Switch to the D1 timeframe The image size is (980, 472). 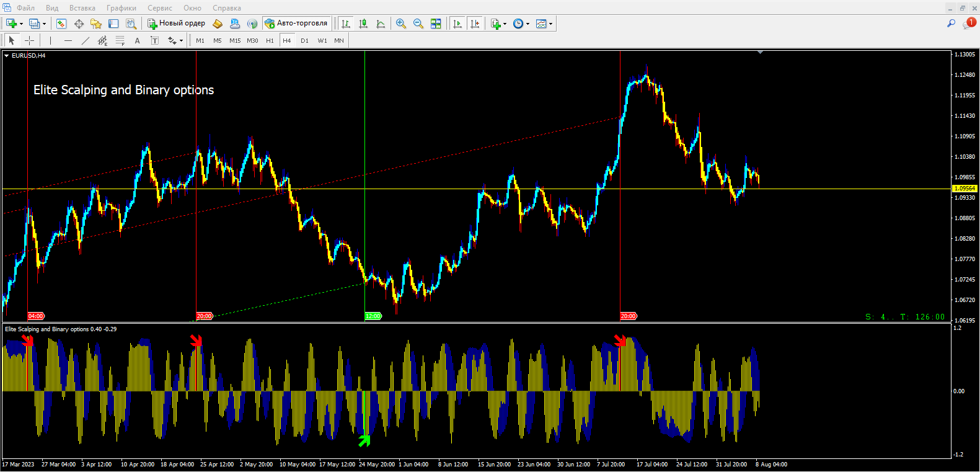[x=304, y=40]
